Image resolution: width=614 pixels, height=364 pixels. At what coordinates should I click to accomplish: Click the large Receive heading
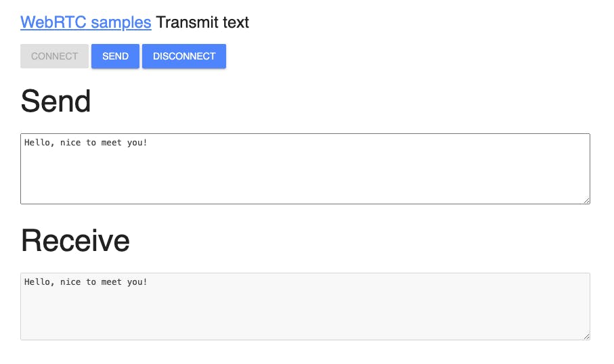click(x=75, y=241)
